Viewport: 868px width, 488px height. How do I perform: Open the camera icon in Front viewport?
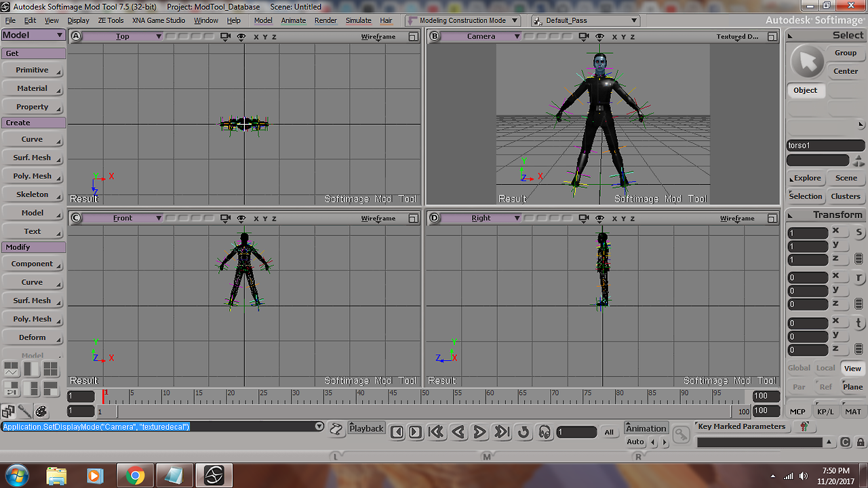coord(226,218)
